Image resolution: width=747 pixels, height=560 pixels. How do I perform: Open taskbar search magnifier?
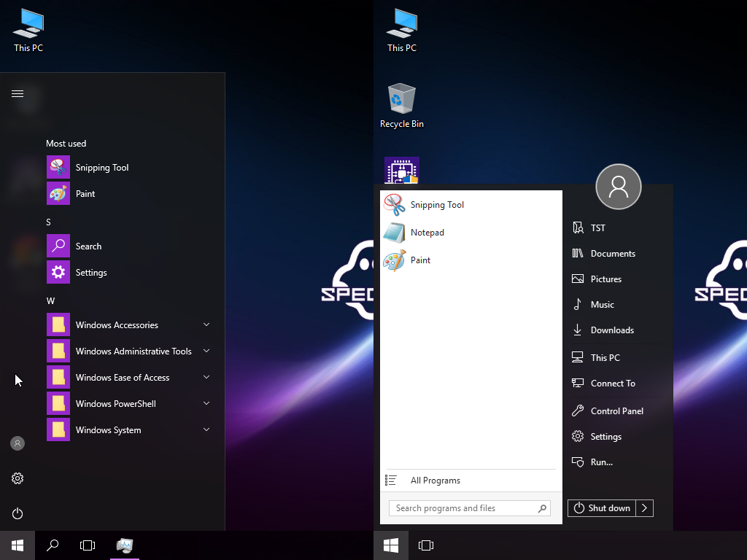53,545
